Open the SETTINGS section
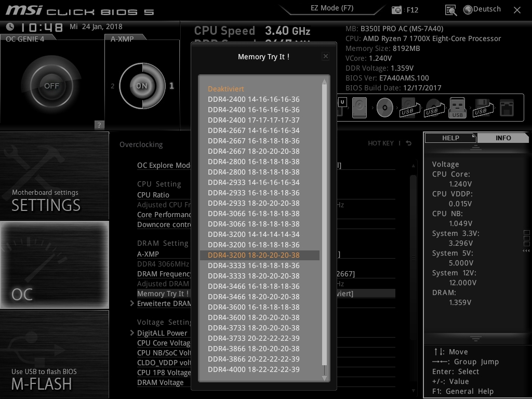 (x=54, y=176)
